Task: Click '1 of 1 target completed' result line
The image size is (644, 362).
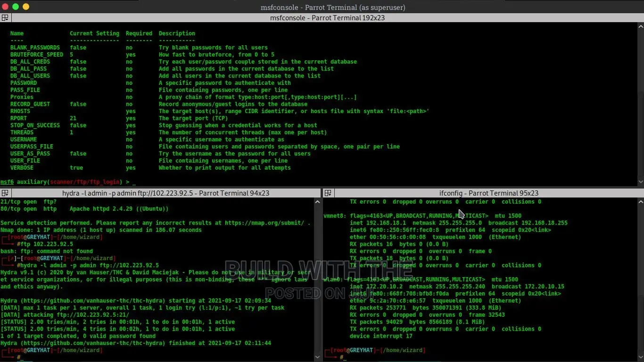Action: click(78, 336)
